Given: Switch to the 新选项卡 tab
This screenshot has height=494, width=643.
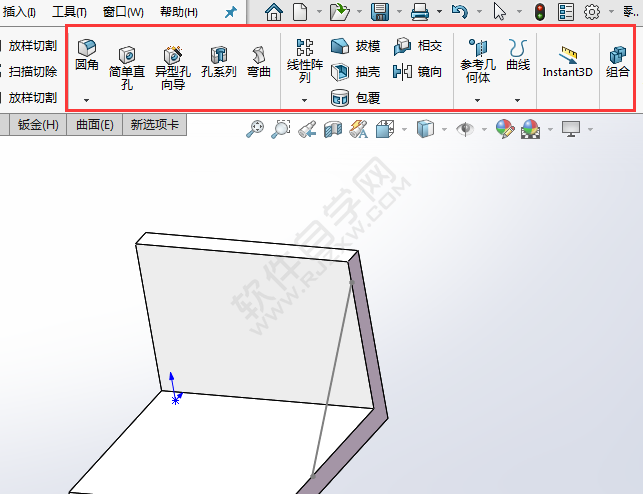Looking at the screenshot, I should pos(155,125).
